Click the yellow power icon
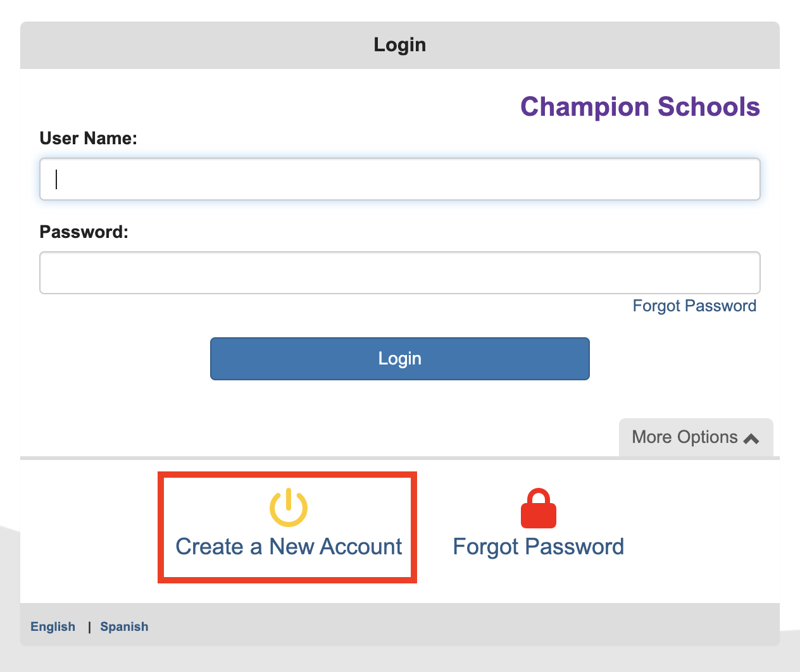The height and width of the screenshot is (672, 800). (289, 507)
